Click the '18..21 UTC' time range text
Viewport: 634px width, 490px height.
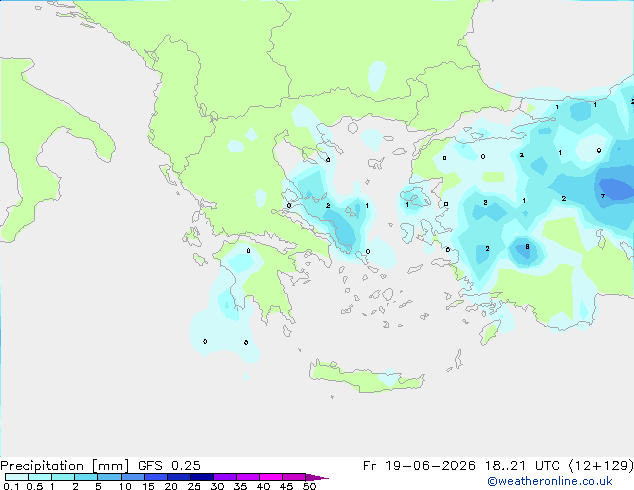(522, 466)
